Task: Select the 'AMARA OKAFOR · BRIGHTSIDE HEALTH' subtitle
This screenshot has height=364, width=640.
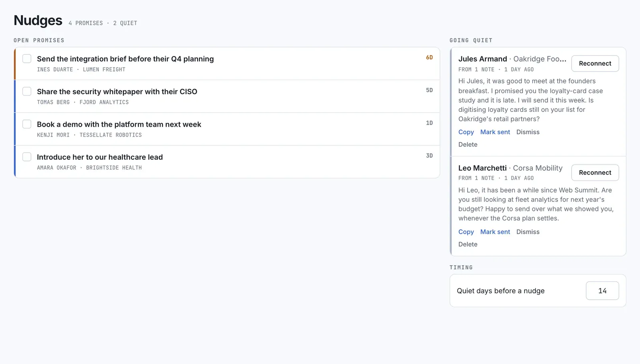Action: (89, 168)
